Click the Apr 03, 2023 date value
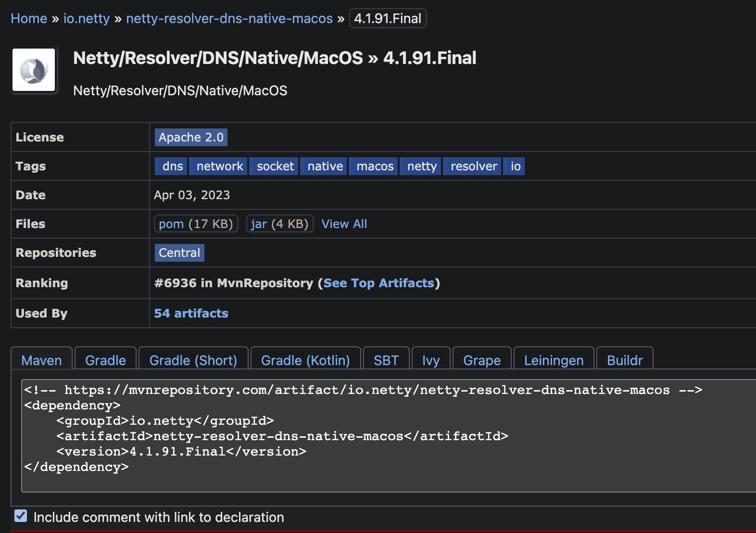 click(x=192, y=195)
